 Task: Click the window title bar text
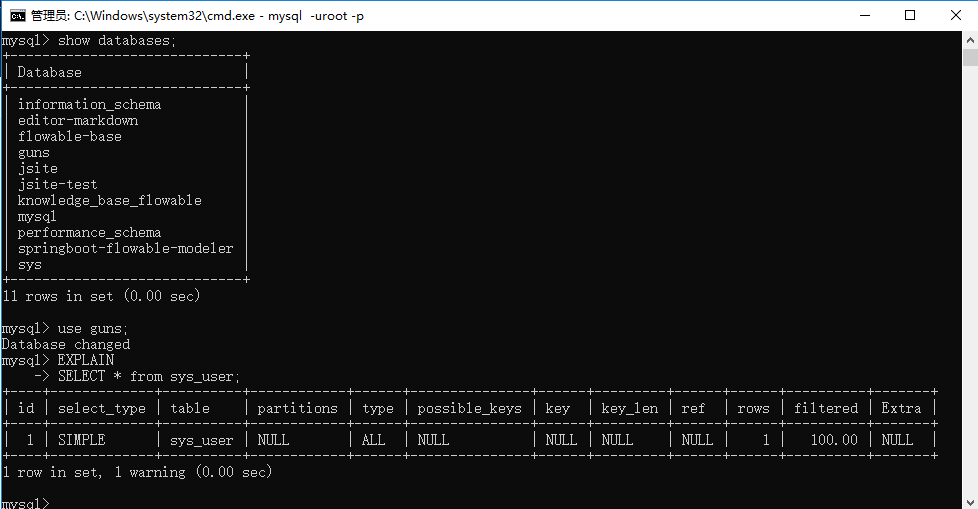197,16
